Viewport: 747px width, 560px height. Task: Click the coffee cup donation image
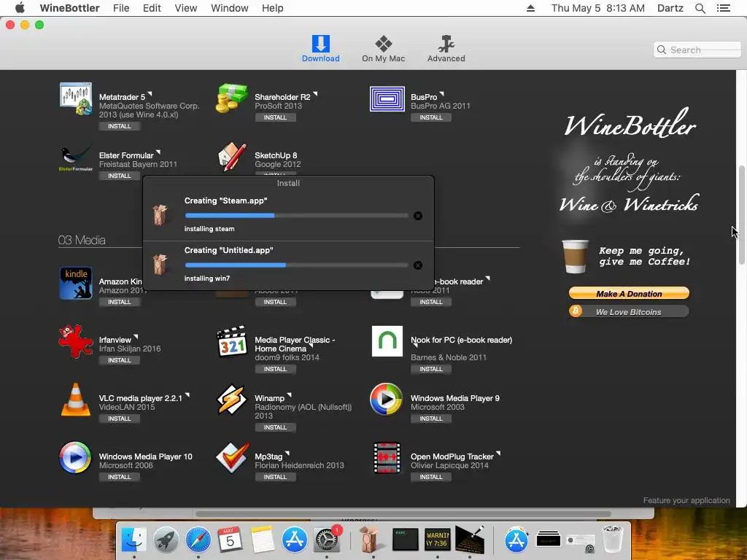575,256
